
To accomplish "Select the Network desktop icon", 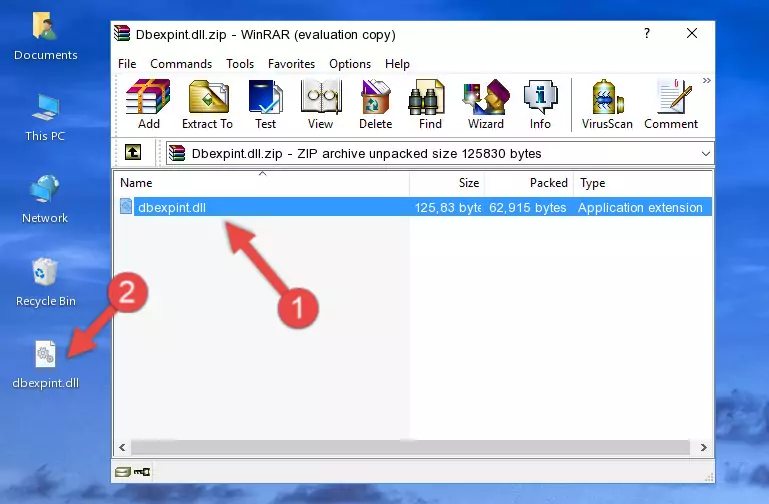I will (45, 199).
